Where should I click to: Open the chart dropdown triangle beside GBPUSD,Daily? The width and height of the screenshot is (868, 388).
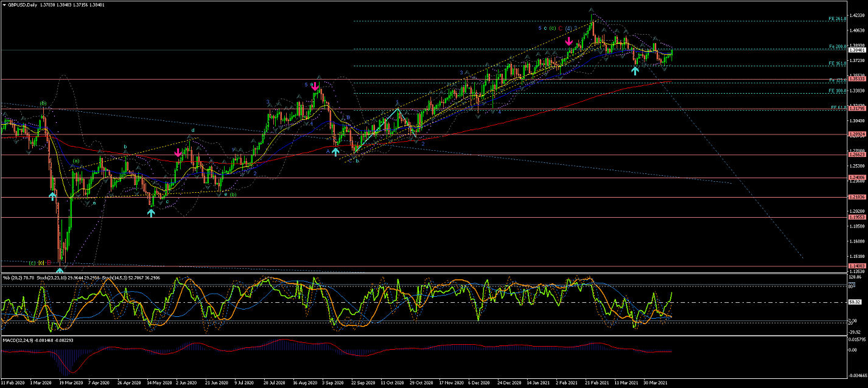click(4, 4)
